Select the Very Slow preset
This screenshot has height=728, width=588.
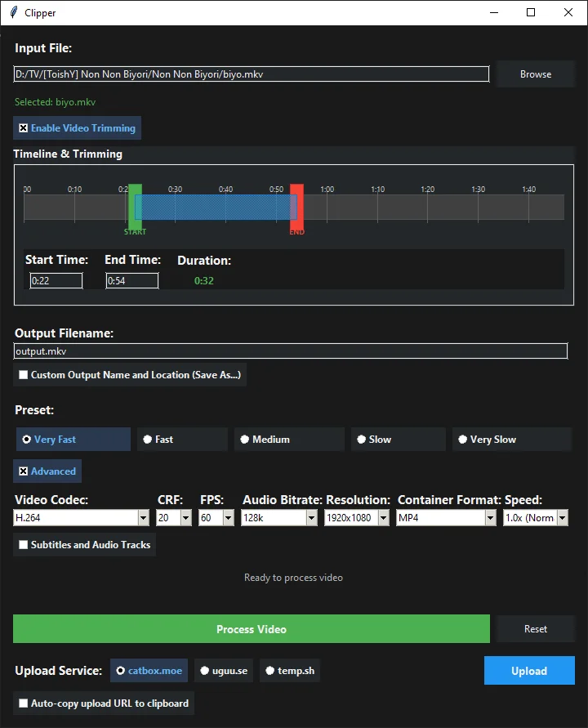(x=512, y=440)
